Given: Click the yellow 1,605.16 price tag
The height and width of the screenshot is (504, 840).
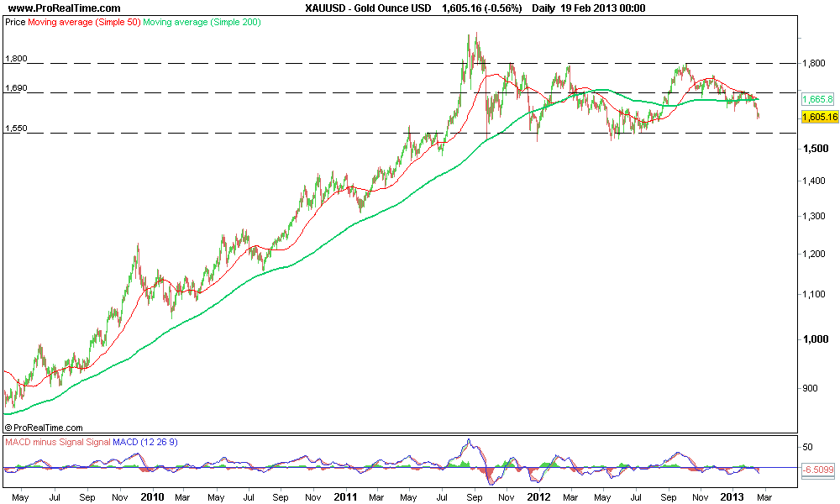Looking at the screenshot, I should (x=820, y=117).
